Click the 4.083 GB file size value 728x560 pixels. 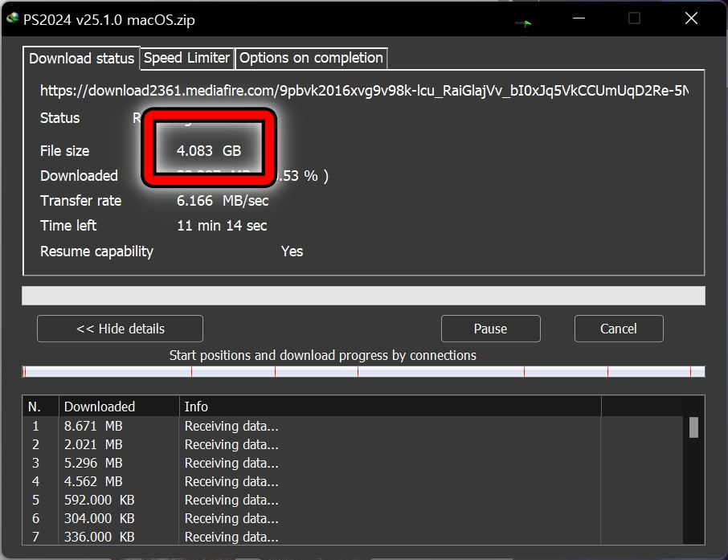click(x=209, y=151)
